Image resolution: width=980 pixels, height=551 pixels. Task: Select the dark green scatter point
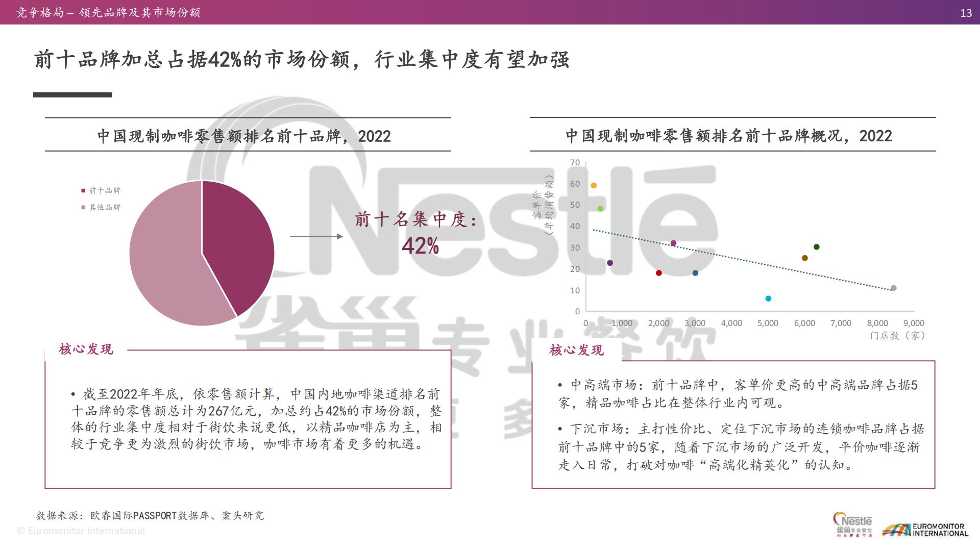pos(816,247)
